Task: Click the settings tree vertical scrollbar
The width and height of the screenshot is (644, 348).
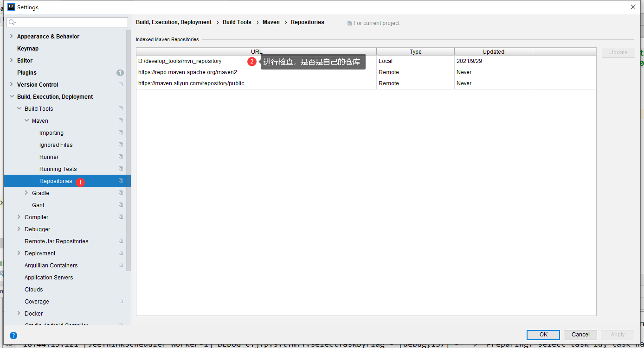Action: (129, 151)
